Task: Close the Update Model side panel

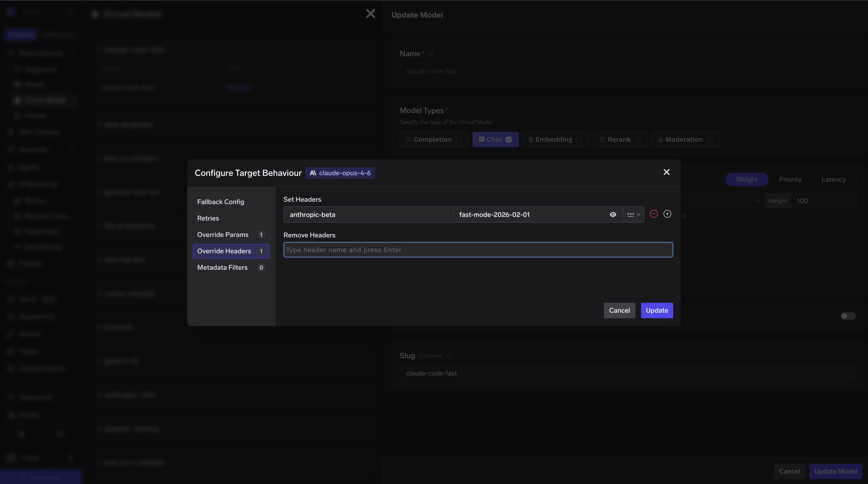Action: coord(370,14)
